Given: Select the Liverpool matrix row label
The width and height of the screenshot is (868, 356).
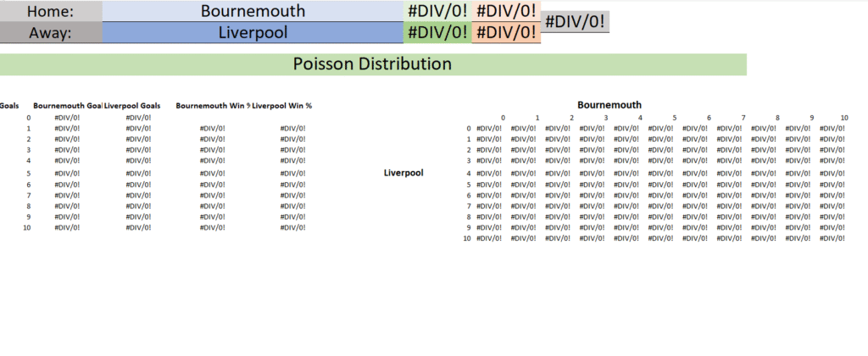Looking at the screenshot, I should click(403, 173).
